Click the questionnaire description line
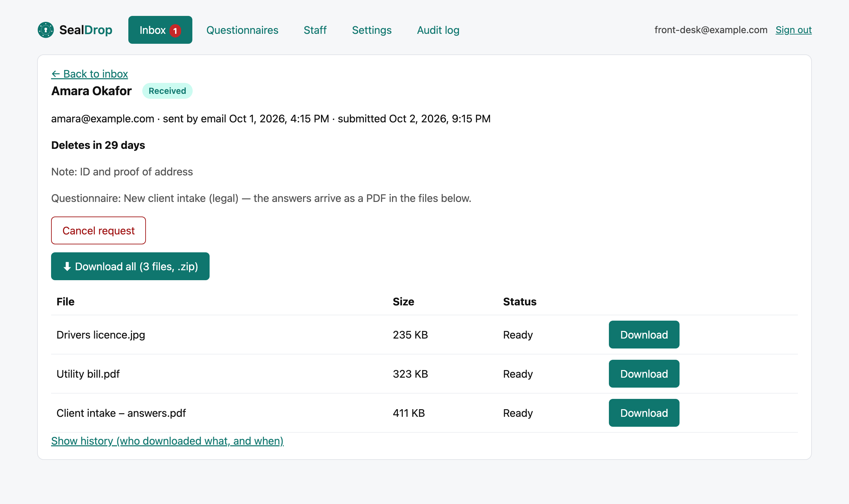Screen dimensions: 849x504 (x=261, y=198)
